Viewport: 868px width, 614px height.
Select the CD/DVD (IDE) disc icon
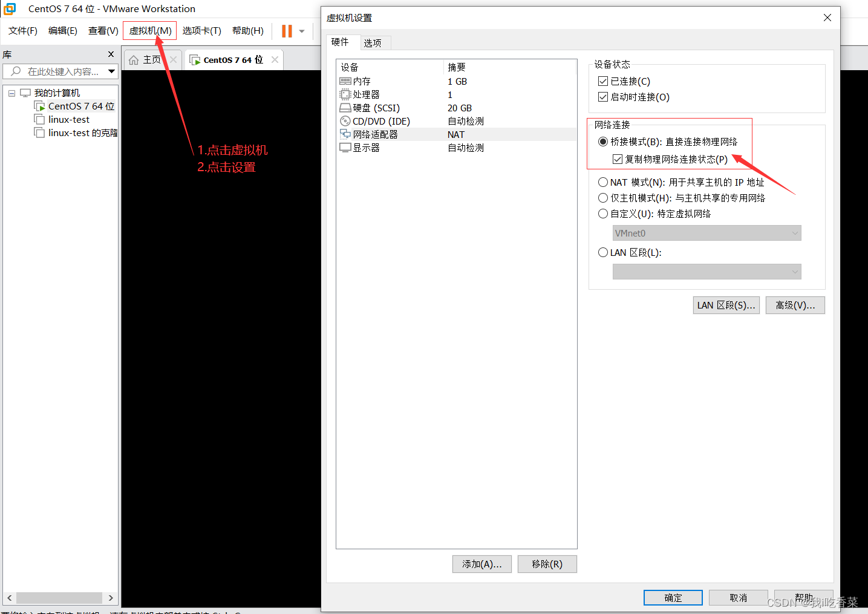[x=345, y=121]
